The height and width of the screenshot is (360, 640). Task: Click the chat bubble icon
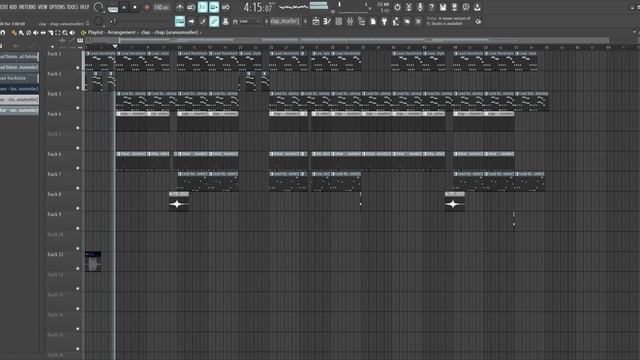click(466, 7)
